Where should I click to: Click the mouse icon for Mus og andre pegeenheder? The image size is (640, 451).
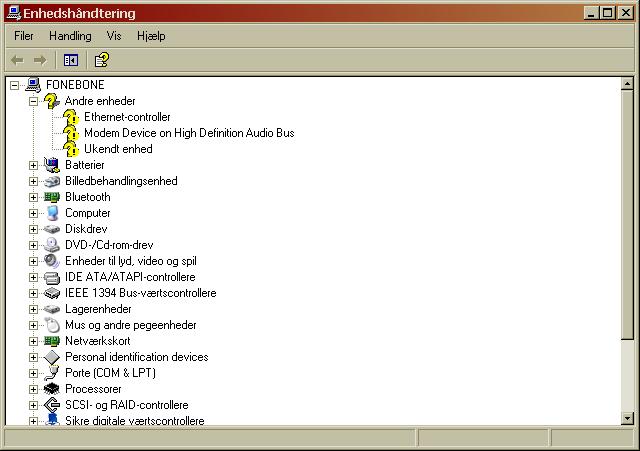(52, 325)
